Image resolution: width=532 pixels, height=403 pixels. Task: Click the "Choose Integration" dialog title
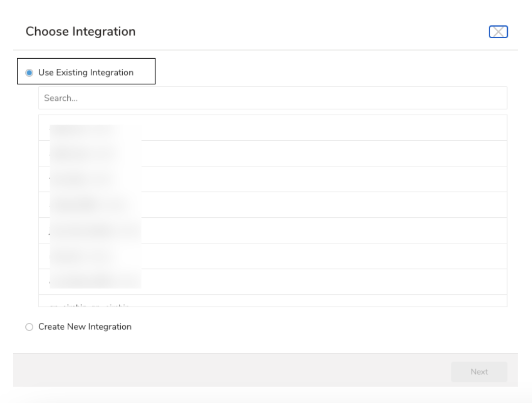tap(81, 32)
